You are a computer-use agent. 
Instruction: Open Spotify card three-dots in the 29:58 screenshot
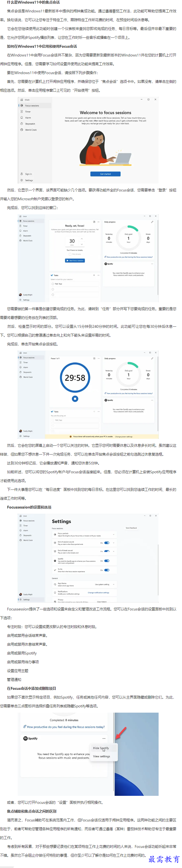point(152,400)
